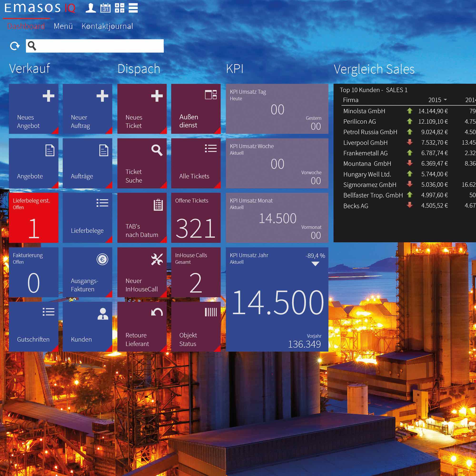Click the user profile icon in header
Screen dimensions: 476x476
pos(91,8)
